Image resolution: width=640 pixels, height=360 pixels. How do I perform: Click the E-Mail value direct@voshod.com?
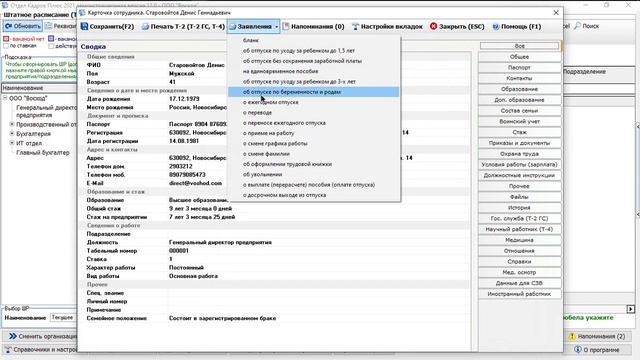(196, 183)
